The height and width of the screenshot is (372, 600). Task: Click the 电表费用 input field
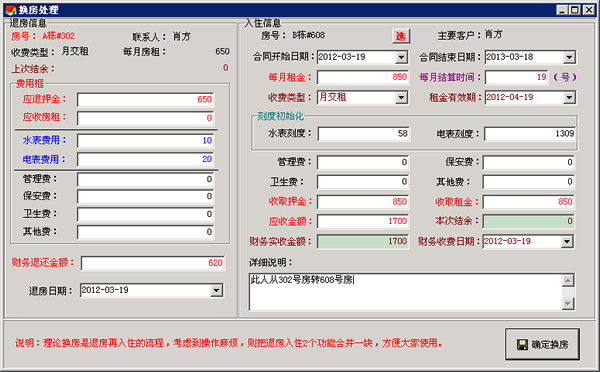(145, 159)
